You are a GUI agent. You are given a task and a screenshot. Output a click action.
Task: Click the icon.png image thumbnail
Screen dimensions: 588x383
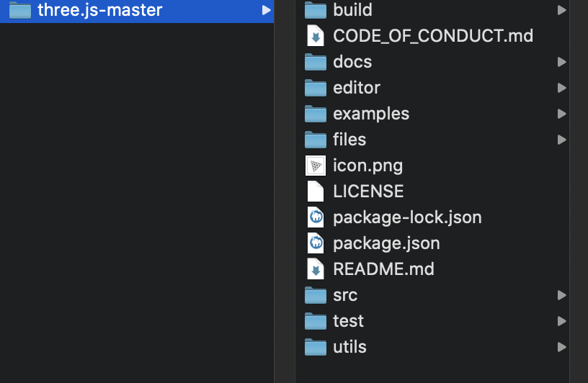click(316, 166)
